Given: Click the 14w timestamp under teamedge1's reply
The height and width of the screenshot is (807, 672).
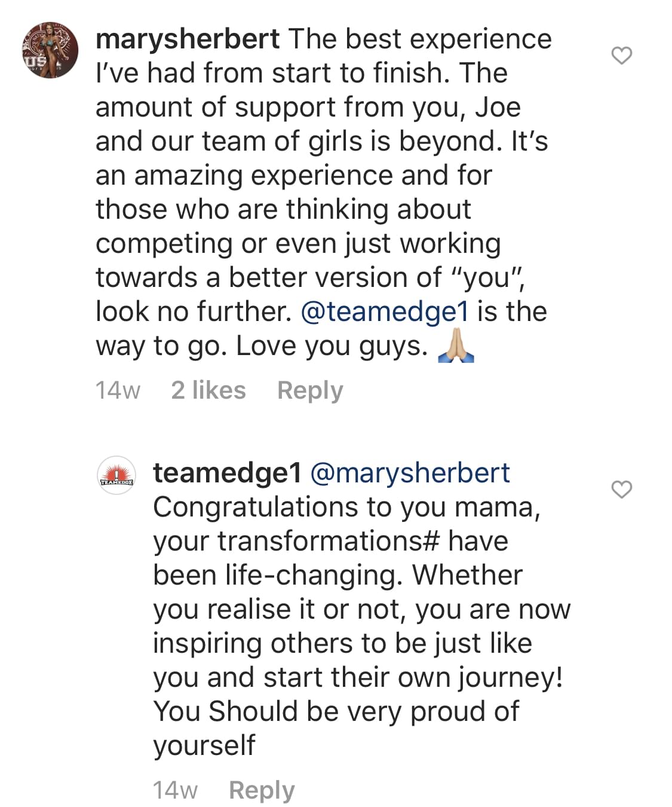Looking at the screenshot, I should tap(175, 790).
